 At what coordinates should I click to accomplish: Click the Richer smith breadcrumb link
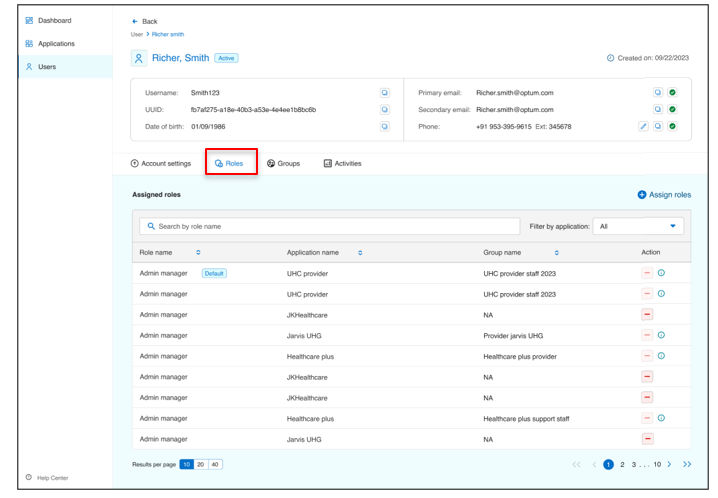(x=168, y=34)
